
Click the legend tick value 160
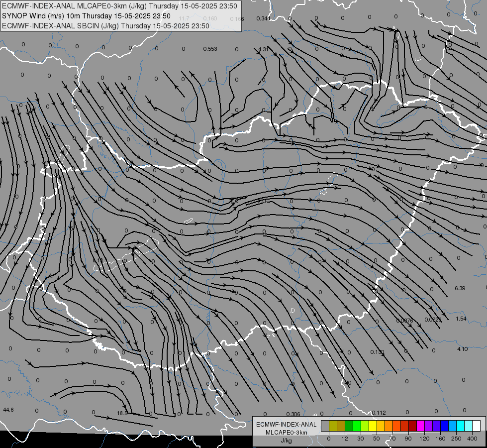coord(440,439)
